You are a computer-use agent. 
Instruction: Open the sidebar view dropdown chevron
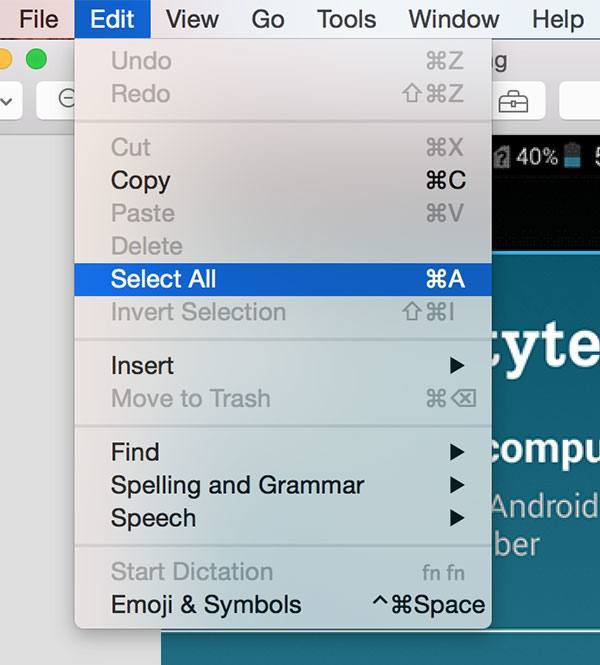pyautogui.click(x=7, y=101)
